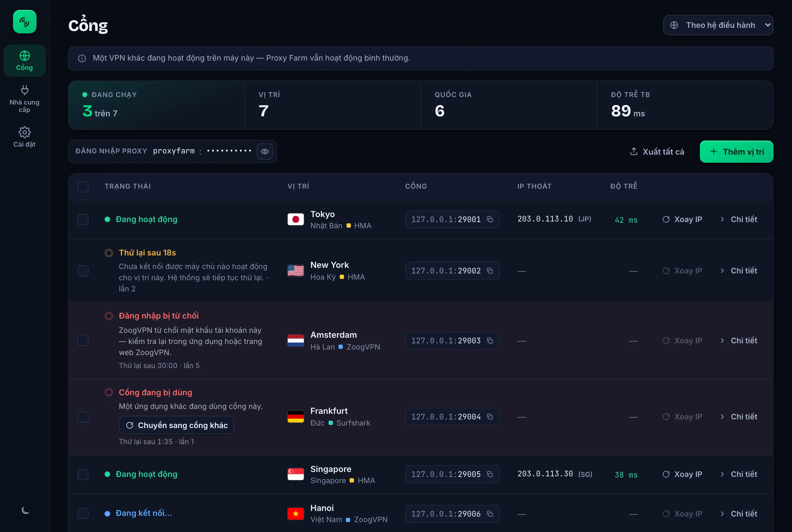
Task: Click the Netherlands flag for Amsterdam
Action: 295,340
